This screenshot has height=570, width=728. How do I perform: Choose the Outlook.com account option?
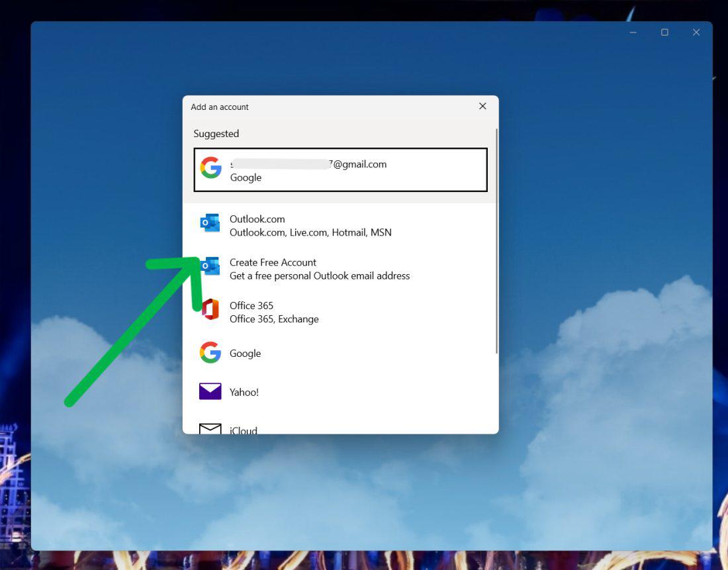pos(340,225)
